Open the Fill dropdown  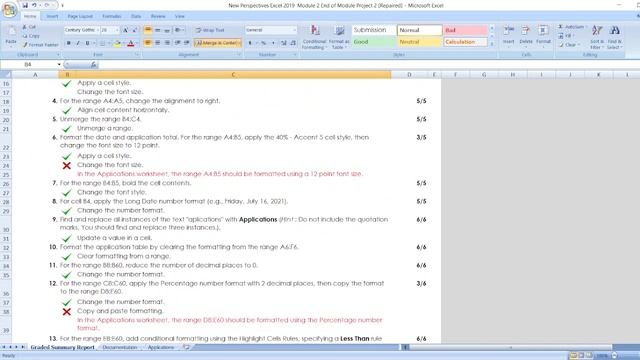tap(573, 36)
